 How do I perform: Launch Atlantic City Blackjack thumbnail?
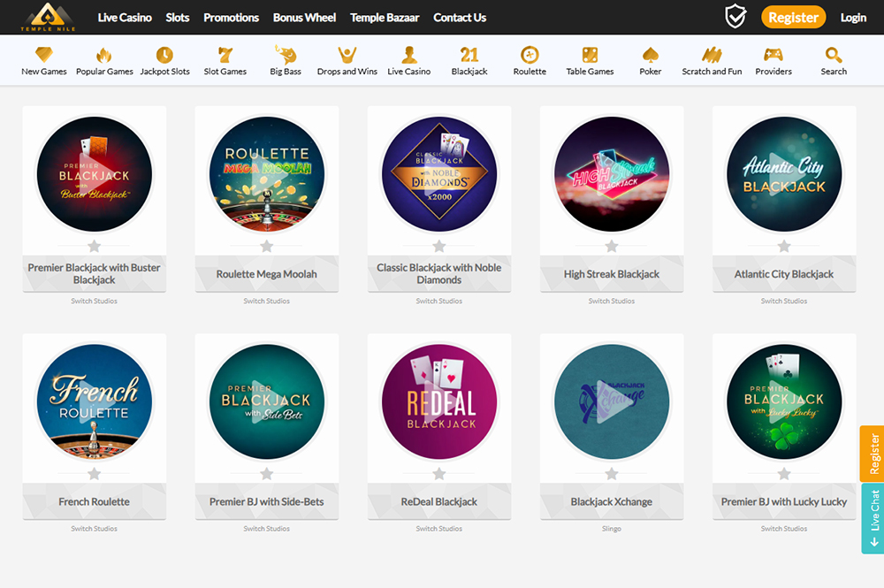784,174
